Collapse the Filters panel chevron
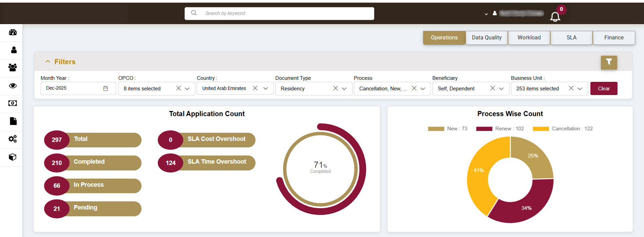 (48, 61)
